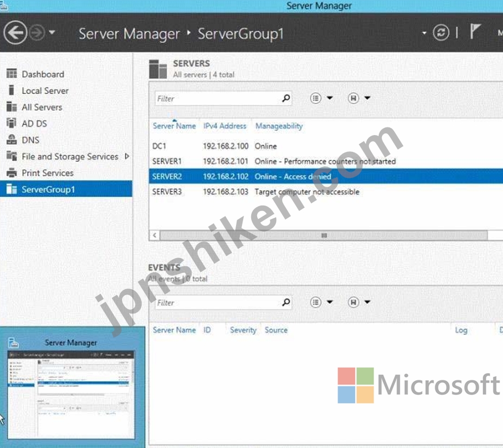Sort Events by ID column
This screenshot has height=448, width=503.
207,330
